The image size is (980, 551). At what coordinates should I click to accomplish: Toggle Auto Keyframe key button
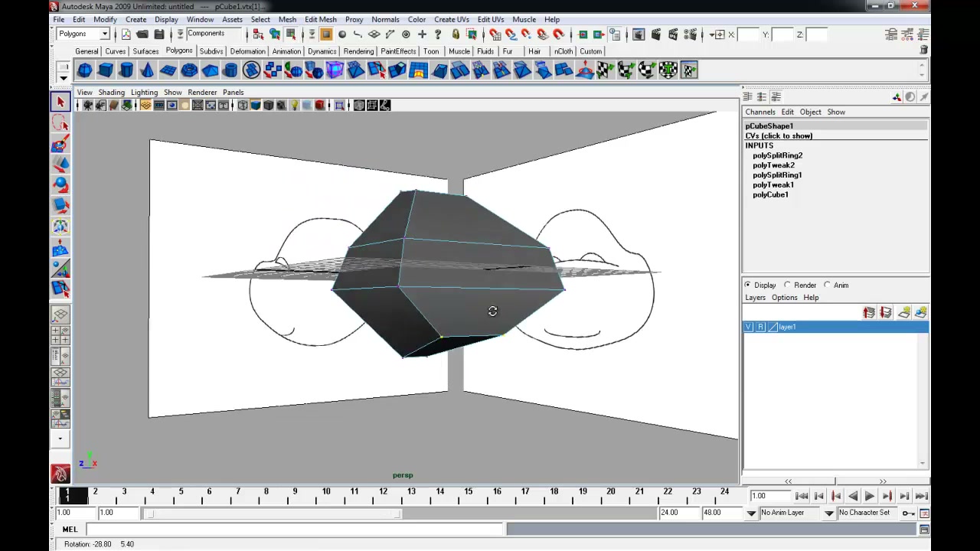pyautogui.click(x=908, y=513)
